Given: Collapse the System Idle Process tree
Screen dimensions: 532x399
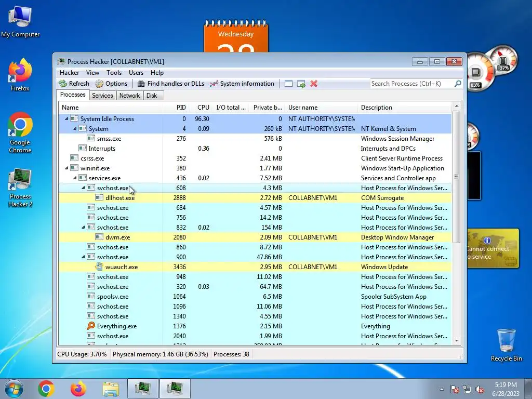Looking at the screenshot, I should coord(66,119).
